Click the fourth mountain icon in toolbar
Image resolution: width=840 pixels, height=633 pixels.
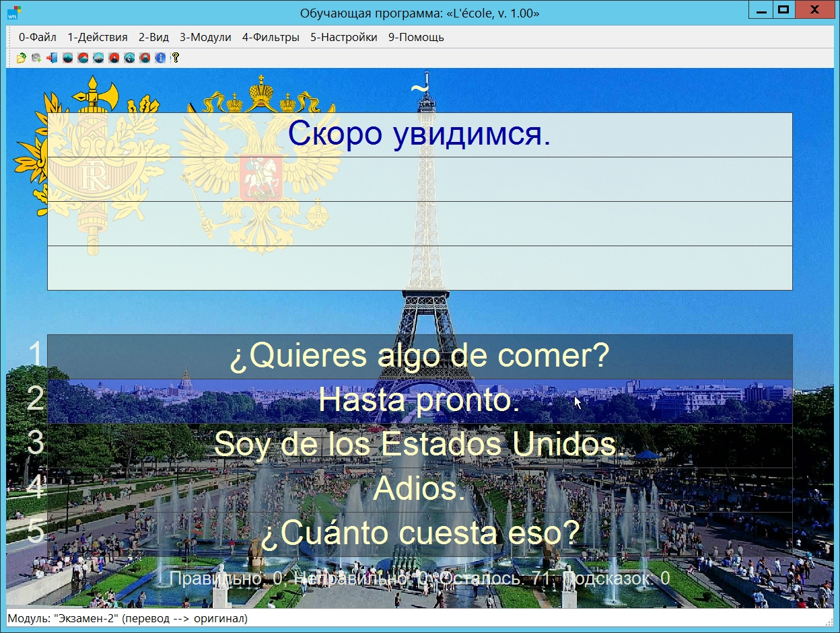(x=114, y=58)
